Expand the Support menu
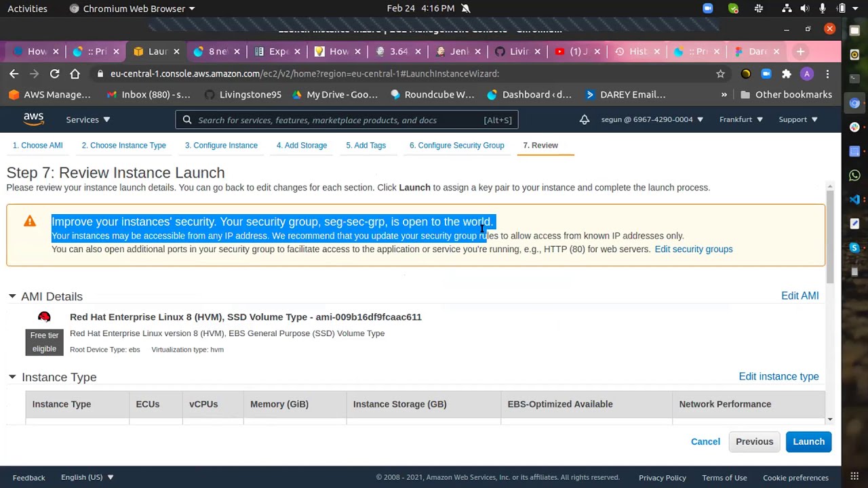 coord(798,119)
